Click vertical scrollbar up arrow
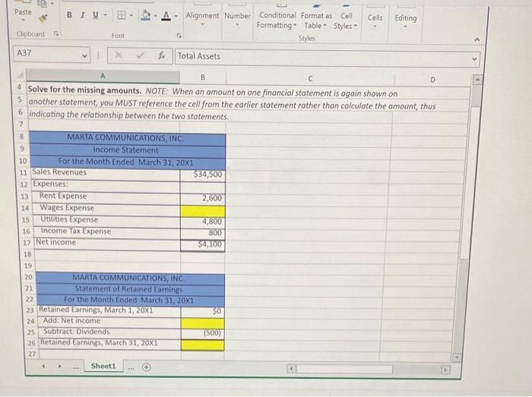 click(478, 80)
